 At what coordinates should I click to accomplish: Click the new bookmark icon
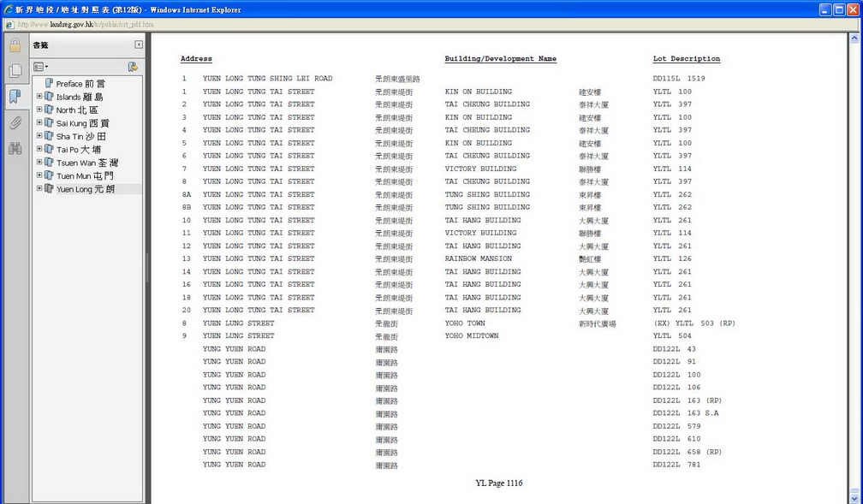tap(133, 67)
